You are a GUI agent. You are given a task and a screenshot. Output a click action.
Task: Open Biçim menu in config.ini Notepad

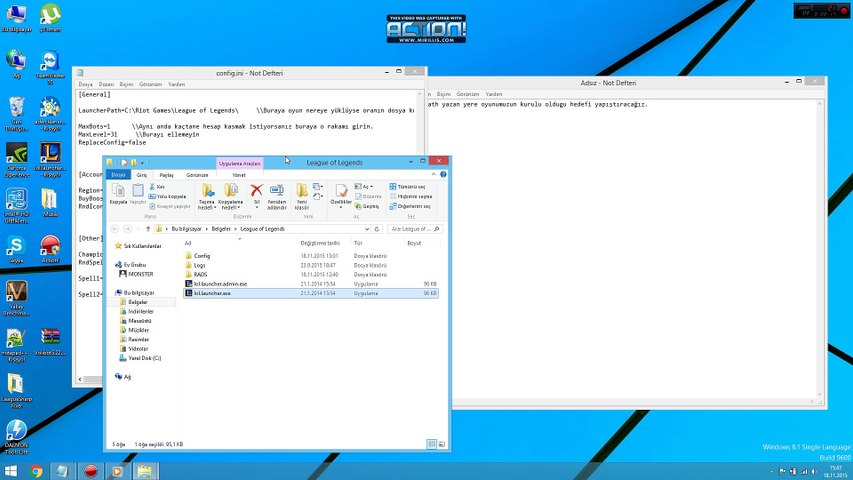pyautogui.click(x=126, y=84)
